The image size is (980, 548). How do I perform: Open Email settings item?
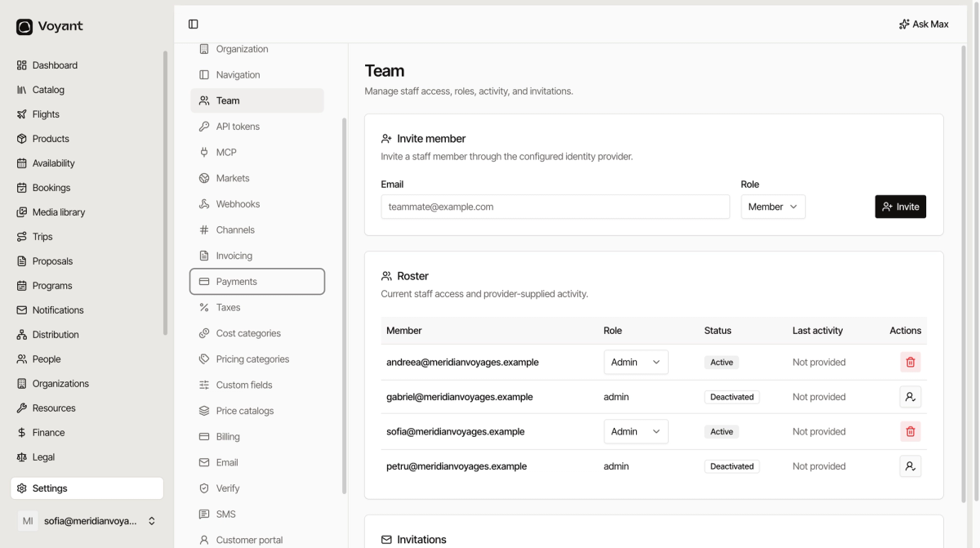tap(257, 463)
